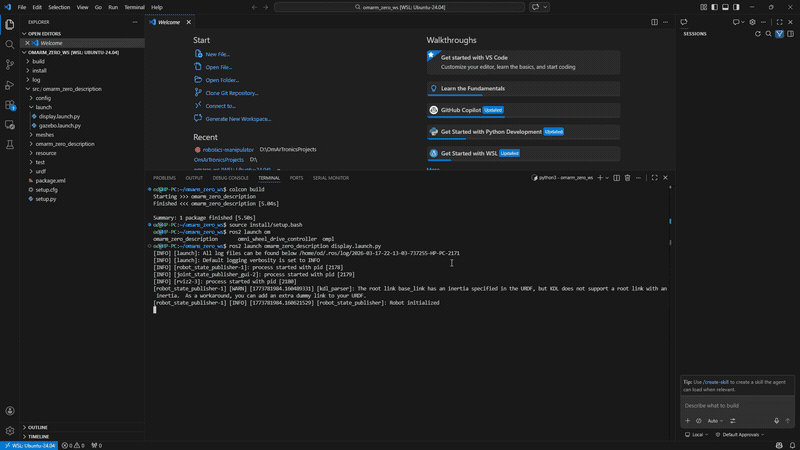The height and width of the screenshot is (450, 800).
Task: Open errors and warnings status item
Action: [73, 445]
